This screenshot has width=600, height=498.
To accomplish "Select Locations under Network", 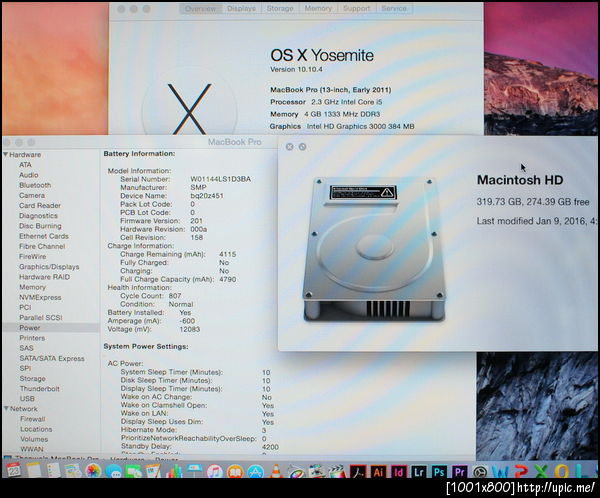I will (36, 429).
